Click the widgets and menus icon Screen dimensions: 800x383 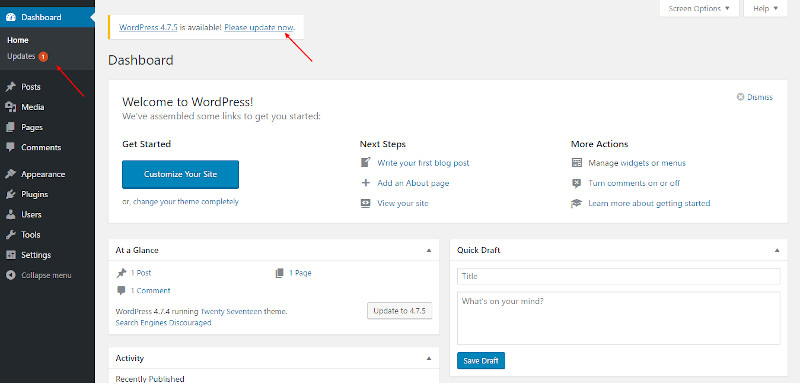577,163
